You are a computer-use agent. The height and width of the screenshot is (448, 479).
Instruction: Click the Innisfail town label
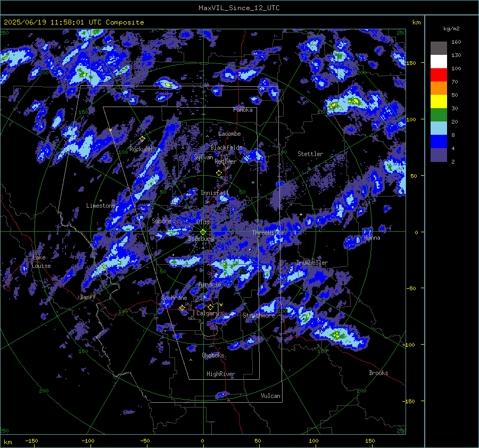click(214, 193)
